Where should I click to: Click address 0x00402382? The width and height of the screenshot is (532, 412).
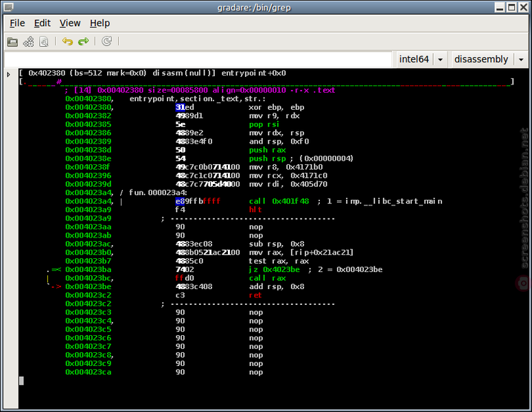(89, 116)
